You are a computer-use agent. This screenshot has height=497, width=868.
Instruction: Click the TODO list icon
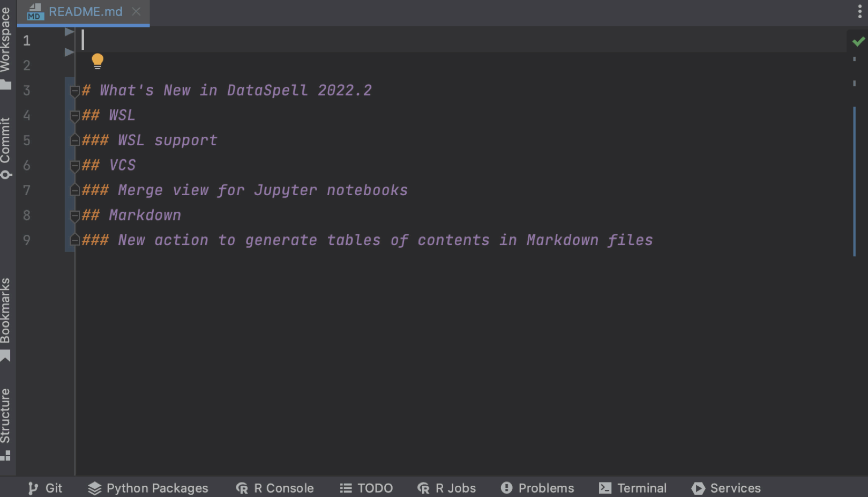[346, 488]
